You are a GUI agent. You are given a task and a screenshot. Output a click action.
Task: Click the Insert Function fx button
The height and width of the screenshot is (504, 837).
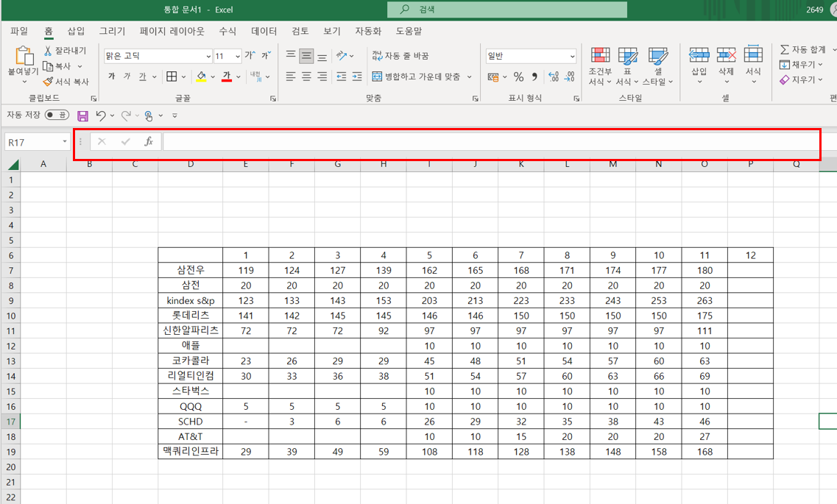click(x=149, y=141)
